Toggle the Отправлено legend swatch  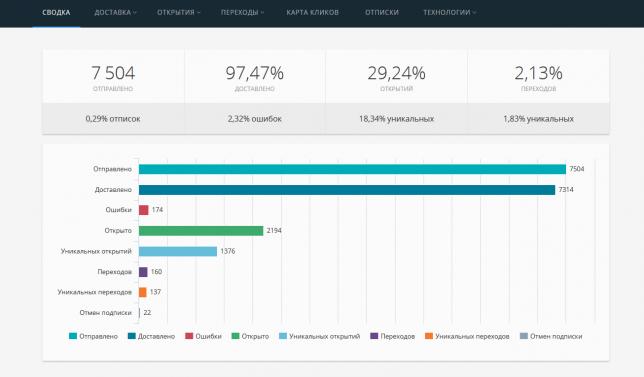73,336
